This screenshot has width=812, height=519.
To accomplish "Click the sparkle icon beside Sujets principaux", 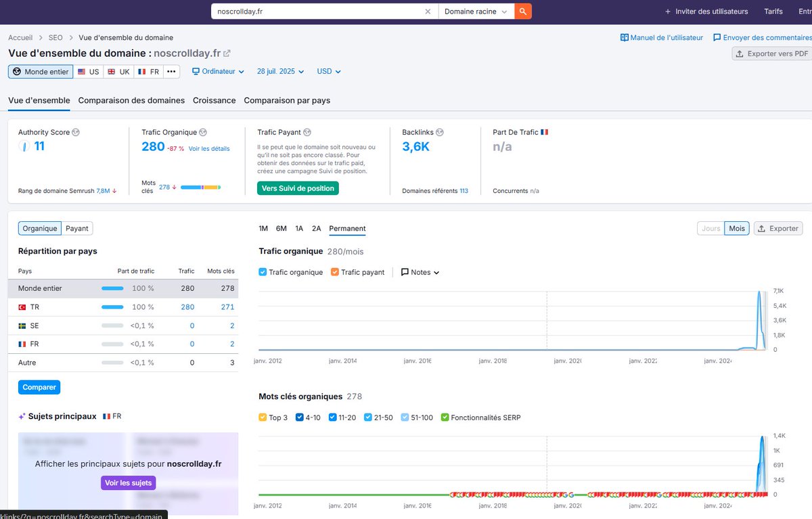I will (22, 416).
